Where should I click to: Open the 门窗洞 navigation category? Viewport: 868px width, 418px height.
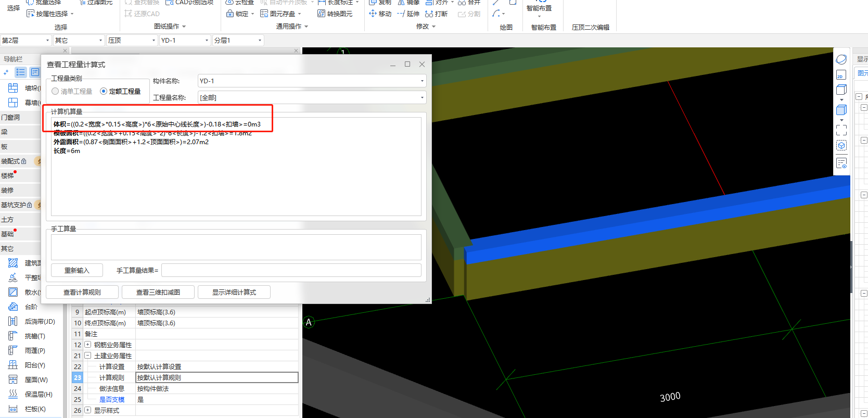click(20, 118)
